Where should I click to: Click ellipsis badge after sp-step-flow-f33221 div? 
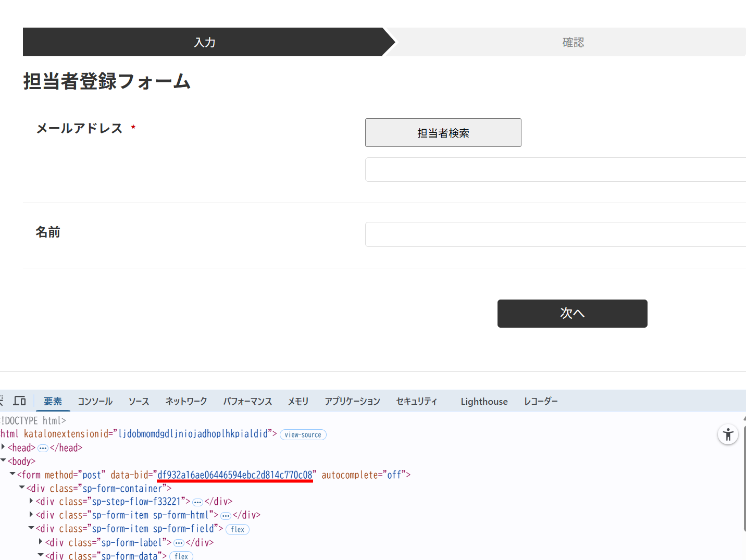pyautogui.click(x=197, y=502)
